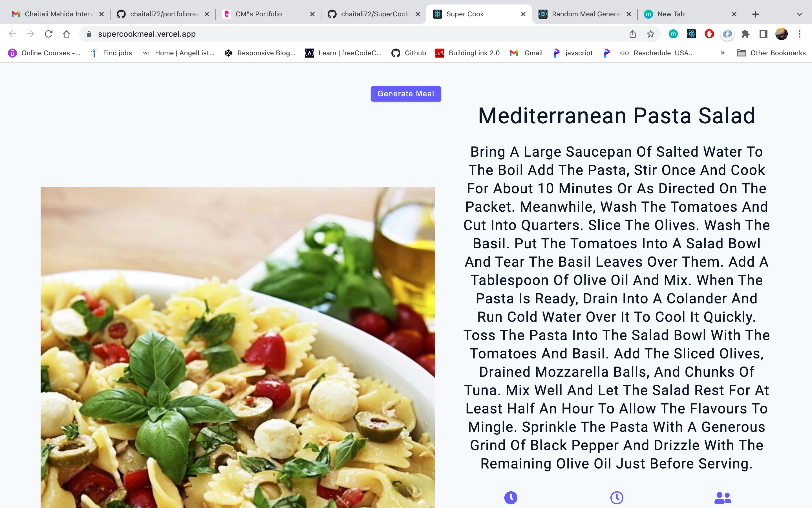
Task: Click the Mediterranean Pasta Salad photo
Action: pyautogui.click(x=238, y=347)
